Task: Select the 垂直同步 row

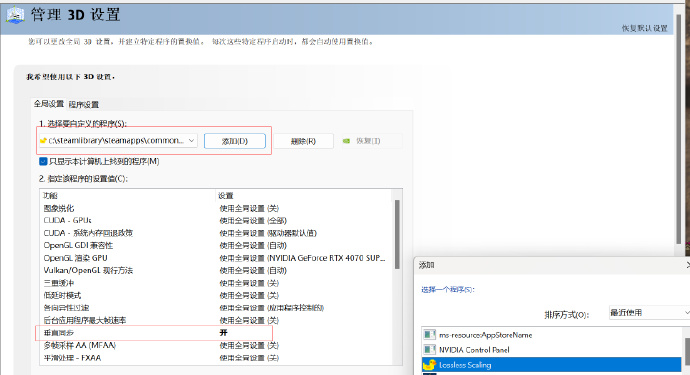Action: click(216, 333)
